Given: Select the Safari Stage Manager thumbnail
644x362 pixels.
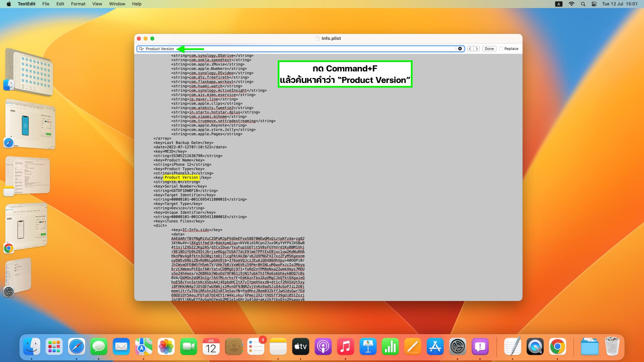Looking at the screenshot, I should [30, 123].
